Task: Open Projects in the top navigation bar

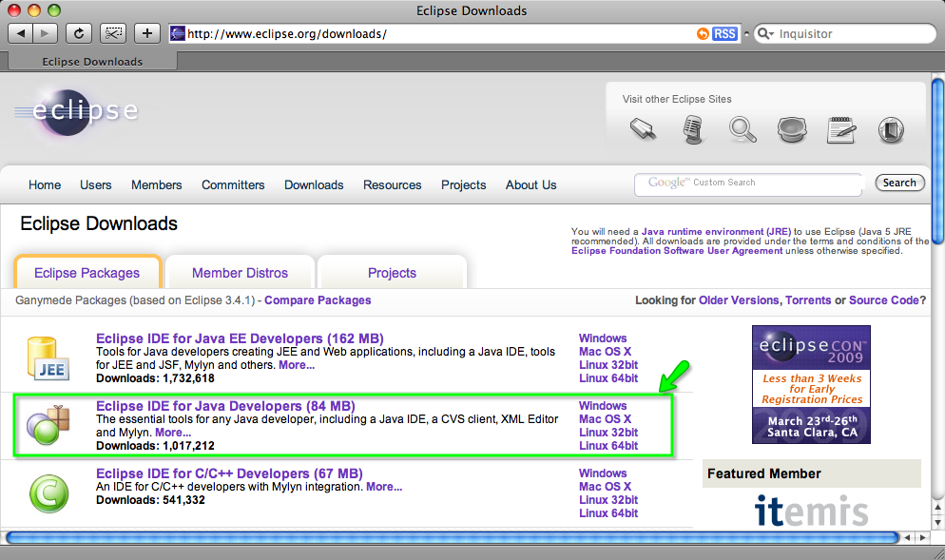Action: pyautogui.click(x=463, y=185)
